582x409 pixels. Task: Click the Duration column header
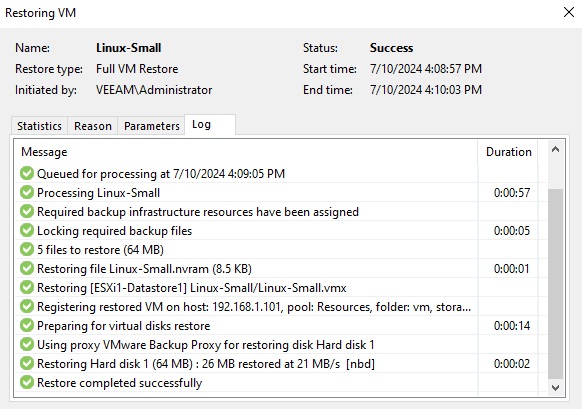[509, 152]
